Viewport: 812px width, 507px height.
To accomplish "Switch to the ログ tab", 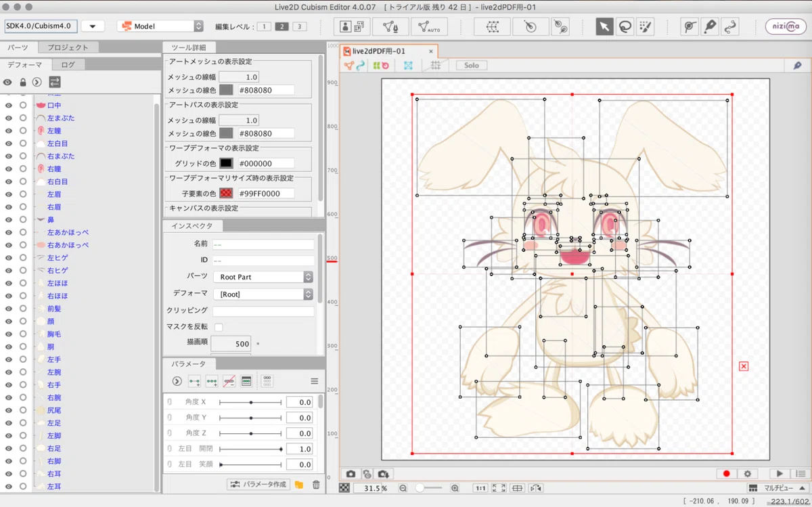I will click(68, 65).
